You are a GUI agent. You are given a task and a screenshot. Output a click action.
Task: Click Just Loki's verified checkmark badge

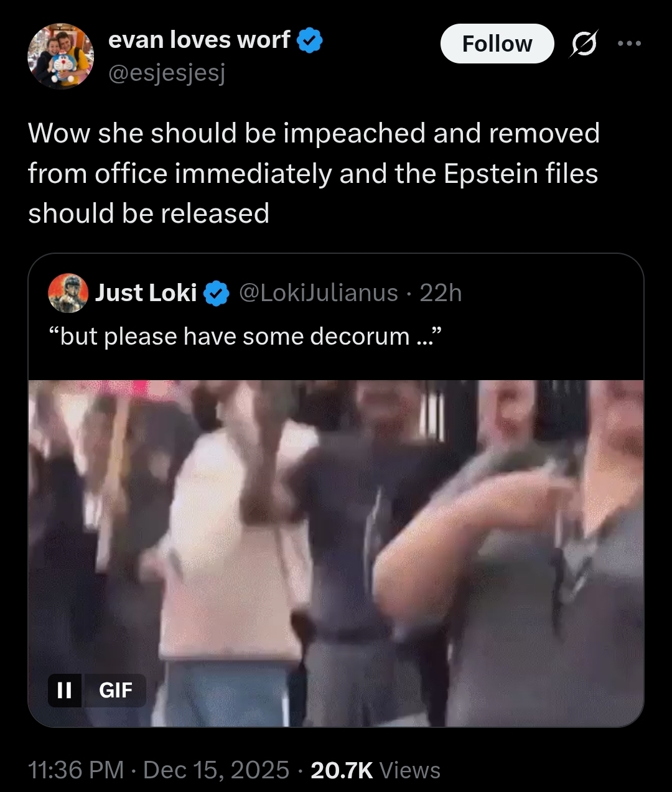click(x=217, y=293)
